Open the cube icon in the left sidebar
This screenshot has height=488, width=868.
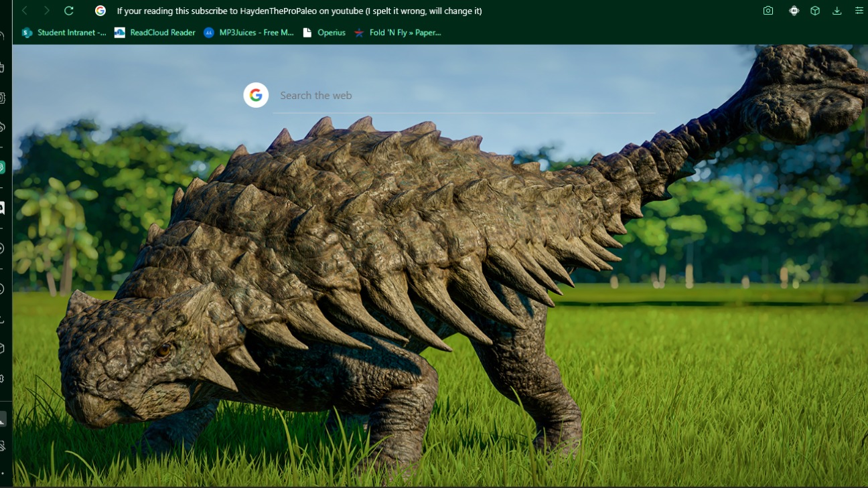coord(3,348)
